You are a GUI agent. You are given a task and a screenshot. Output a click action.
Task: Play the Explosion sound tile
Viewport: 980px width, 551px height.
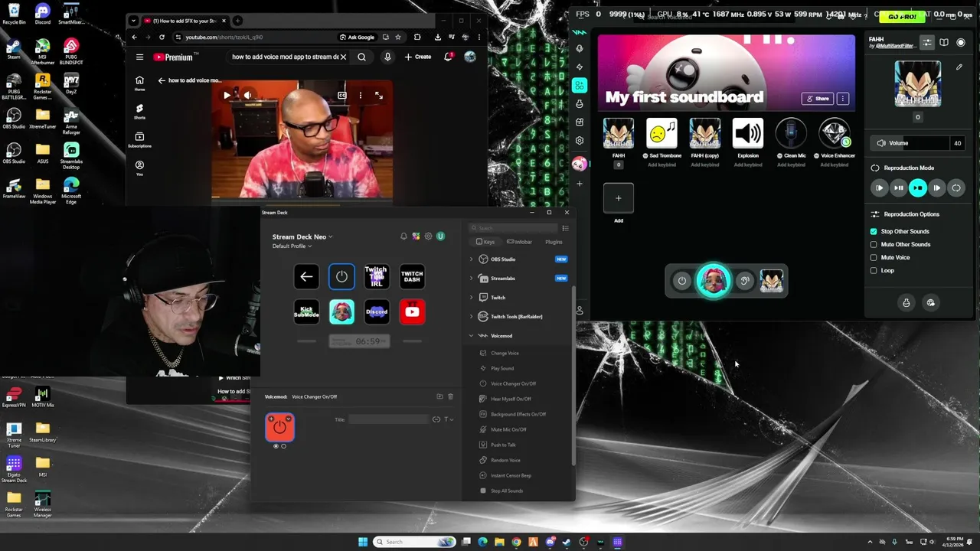[x=748, y=134]
